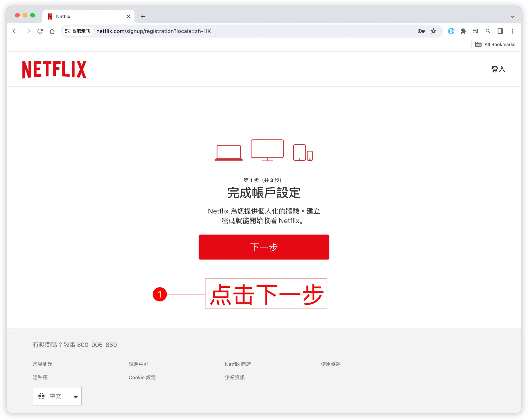Click the search magnifier toolbar icon
Viewport: 528px width, 420px height.
[488, 31]
